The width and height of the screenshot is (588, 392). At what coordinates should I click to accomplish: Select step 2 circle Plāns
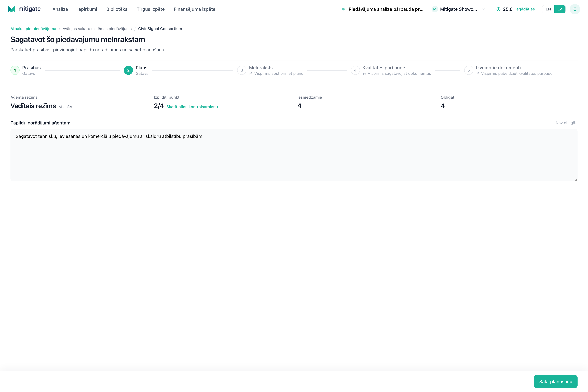128,70
